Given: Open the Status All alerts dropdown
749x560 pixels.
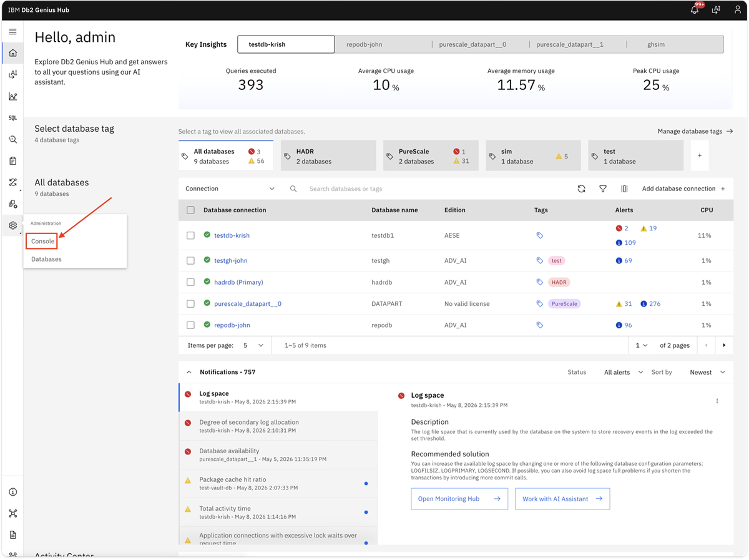Looking at the screenshot, I should (623, 372).
